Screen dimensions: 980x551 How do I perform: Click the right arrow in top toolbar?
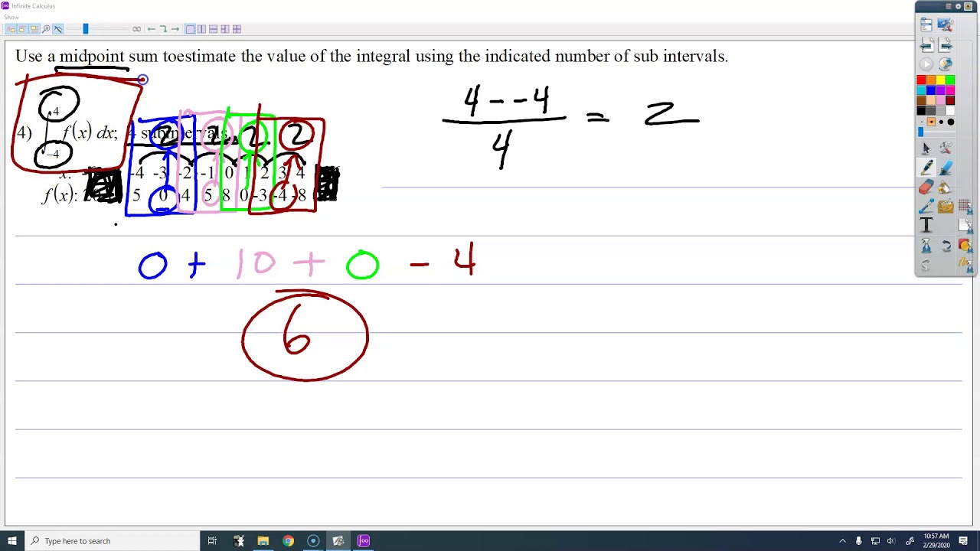(x=175, y=29)
